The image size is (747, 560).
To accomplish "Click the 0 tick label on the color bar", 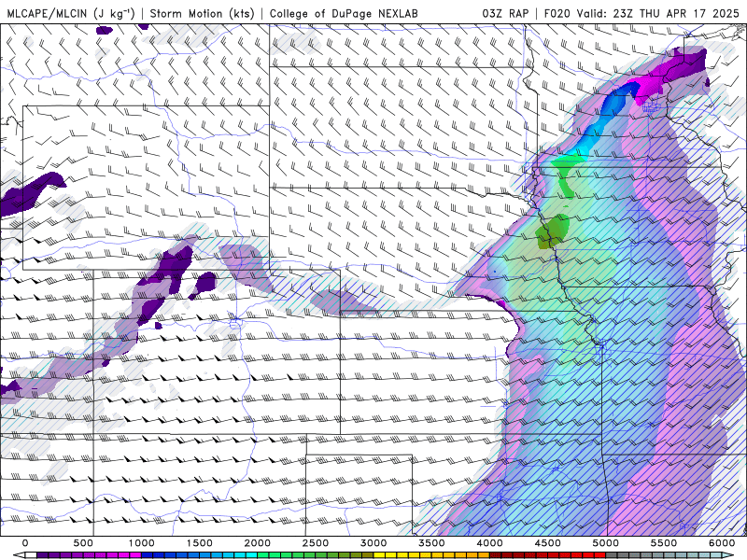I will click(x=25, y=543).
